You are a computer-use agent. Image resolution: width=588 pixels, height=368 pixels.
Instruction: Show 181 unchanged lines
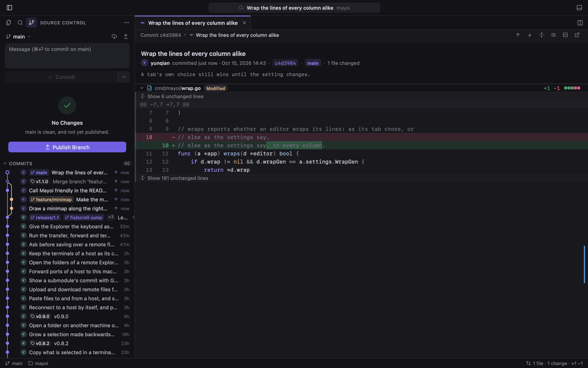(x=178, y=178)
